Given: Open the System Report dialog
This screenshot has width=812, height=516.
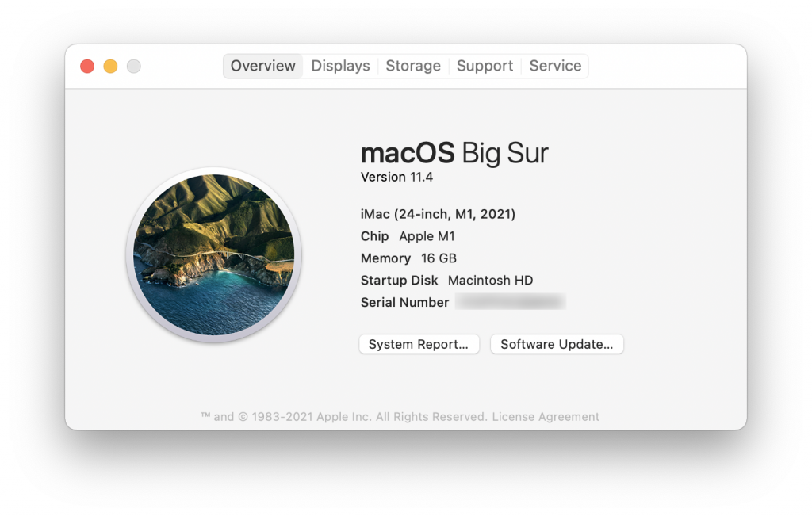Looking at the screenshot, I should click(x=419, y=344).
